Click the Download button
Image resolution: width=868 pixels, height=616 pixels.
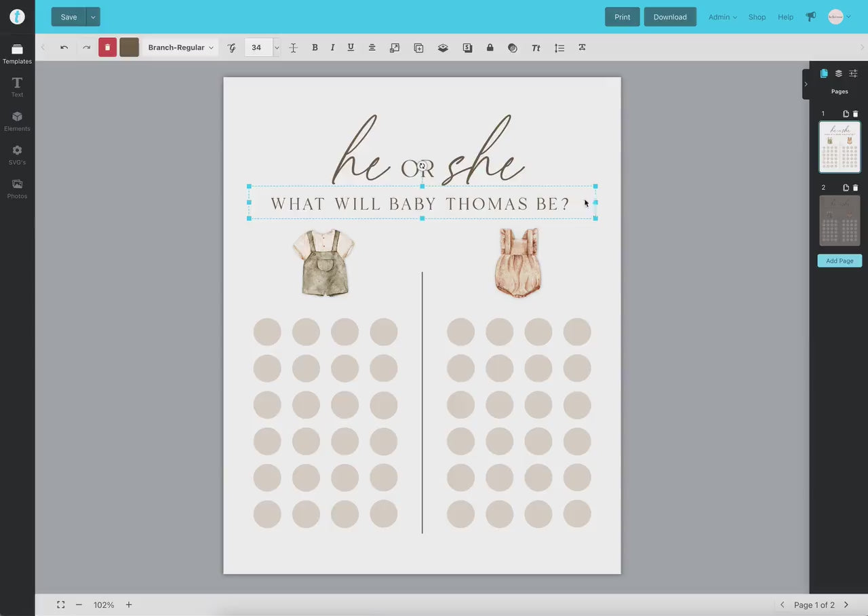click(x=670, y=17)
